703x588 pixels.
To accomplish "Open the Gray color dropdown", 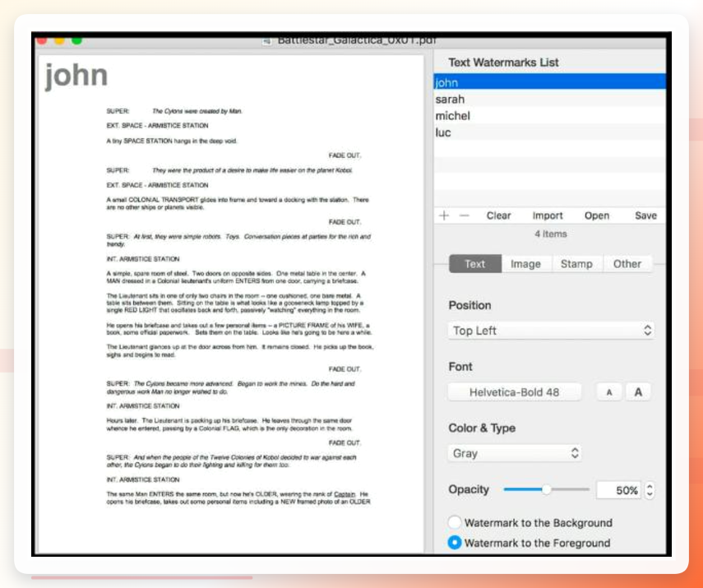I will [514, 453].
